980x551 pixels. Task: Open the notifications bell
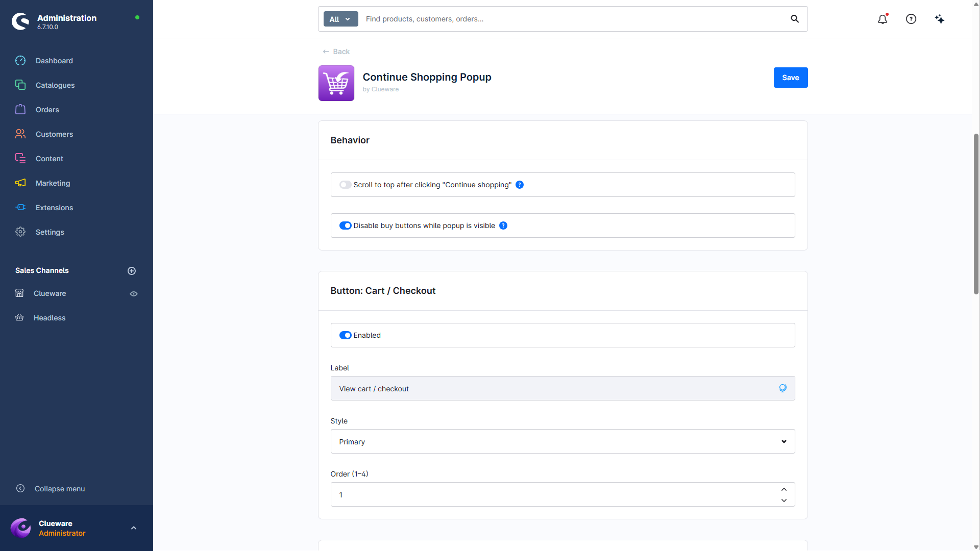click(883, 19)
